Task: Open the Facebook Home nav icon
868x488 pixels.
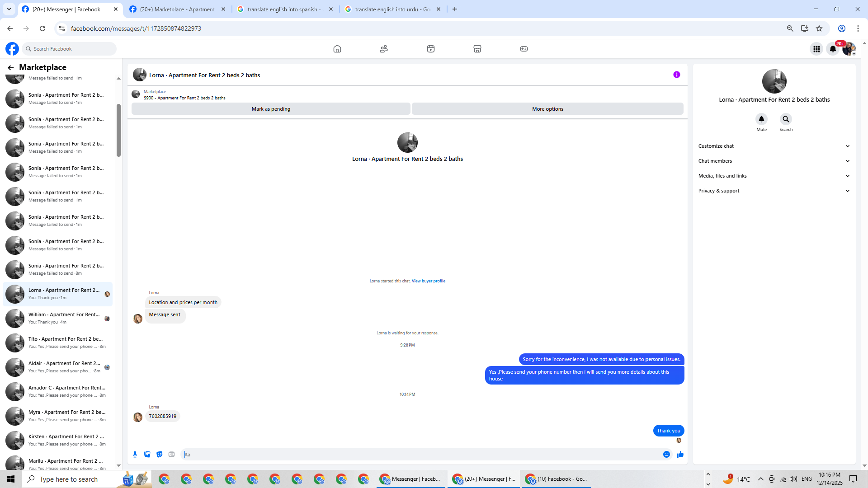Action: pos(337,49)
